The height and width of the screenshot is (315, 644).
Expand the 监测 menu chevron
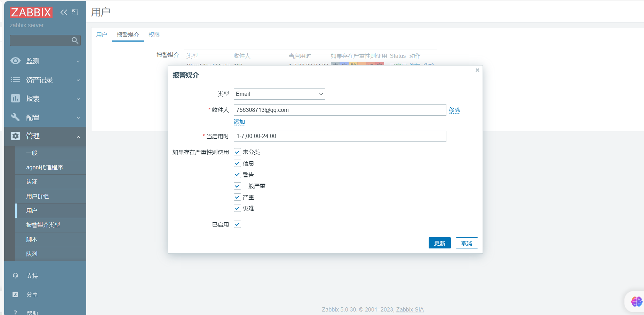click(78, 61)
